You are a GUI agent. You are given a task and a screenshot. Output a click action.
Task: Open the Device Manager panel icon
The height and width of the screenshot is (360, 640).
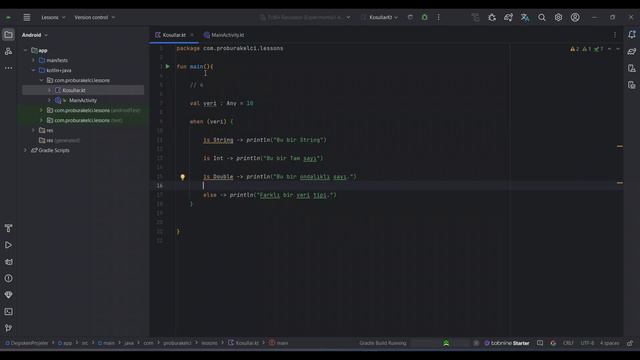(632, 68)
